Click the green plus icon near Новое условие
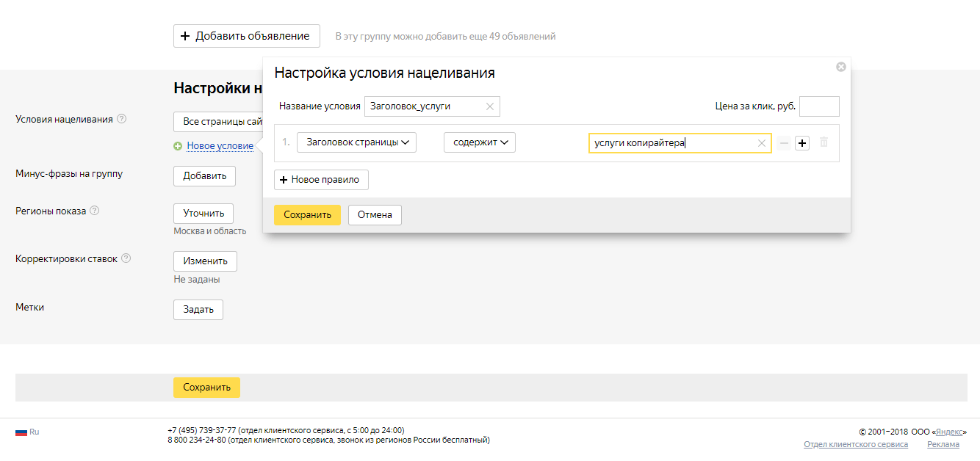This screenshot has width=980, height=461. click(x=177, y=146)
